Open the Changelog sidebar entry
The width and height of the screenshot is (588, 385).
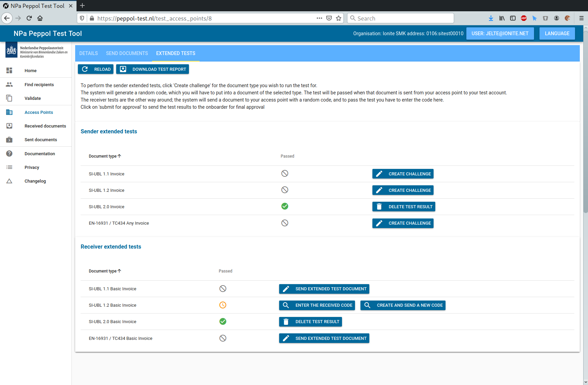click(x=36, y=181)
